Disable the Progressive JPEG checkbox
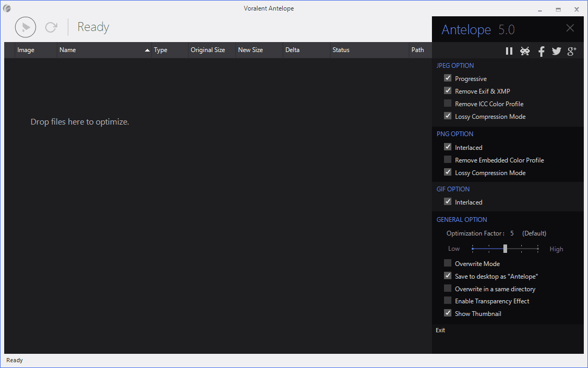Image resolution: width=588 pixels, height=368 pixels. click(x=448, y=78)
